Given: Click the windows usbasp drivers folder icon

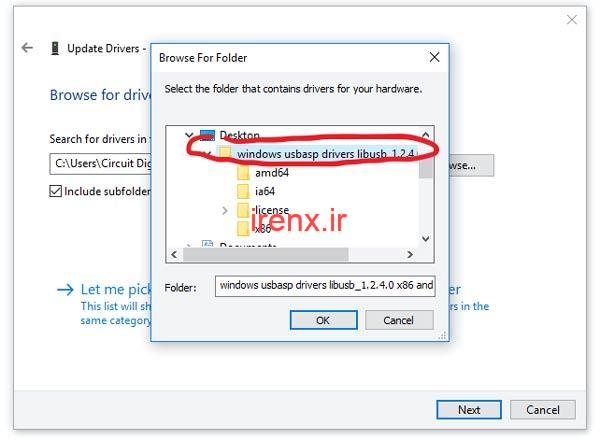Looking at the screenshot, I should point(225,153).
